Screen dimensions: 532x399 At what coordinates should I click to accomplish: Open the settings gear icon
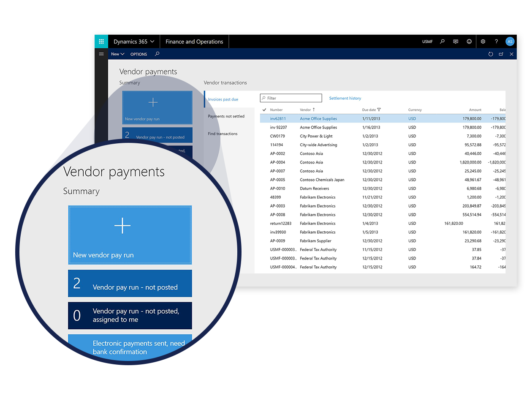coord(483,41)
